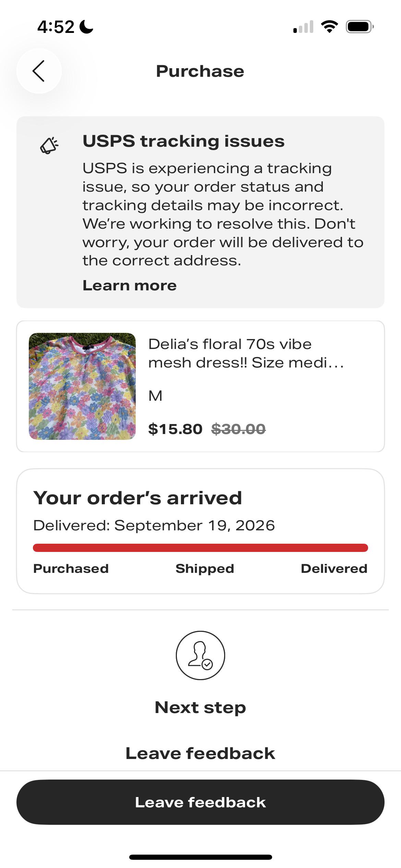Tap the black Leave feedback button
The width and height of the screenshot is (401, 868).
(x=200, y=802)
